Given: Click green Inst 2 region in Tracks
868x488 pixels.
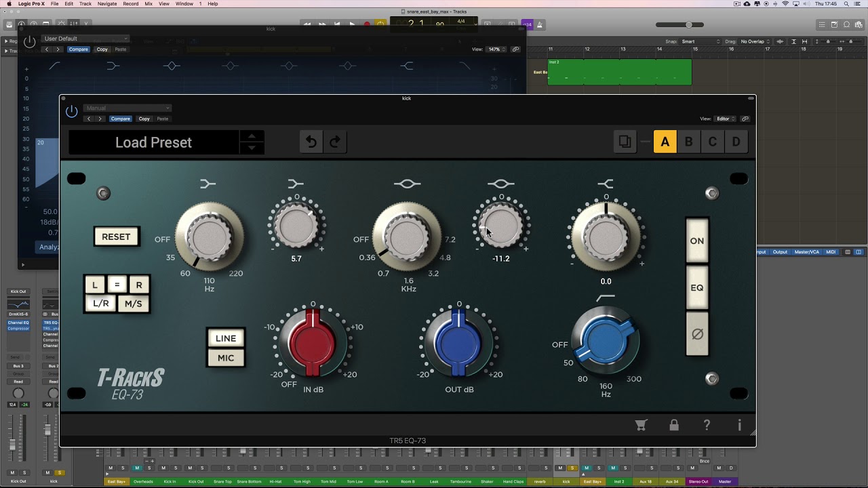Looking at the screenshot, I should pyautogui.click(x=620, y=72).
